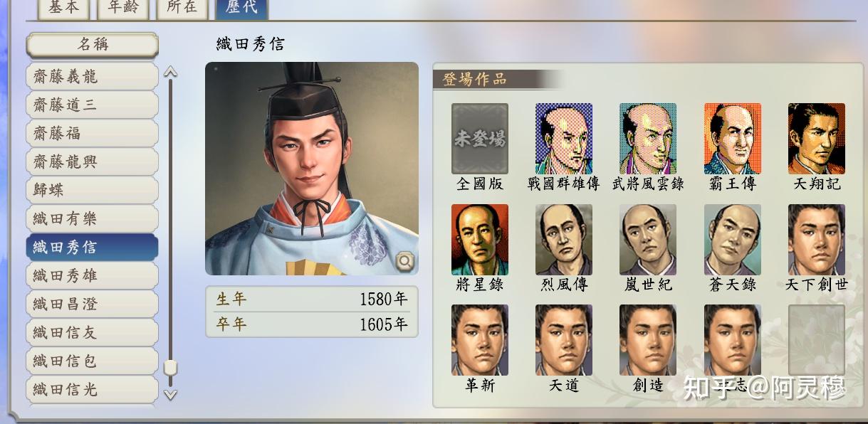Select the 戰國群雄傳 portrait thumbnail
The width and height of the screenshot is (868, 424).
point(564,139)
